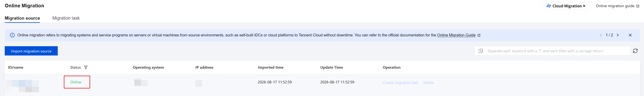Image resolution: width=644 pixels, height=96 pixels.
Task: Select the Migration source tab
Action: pyautogui.click(x=22, y=18)
